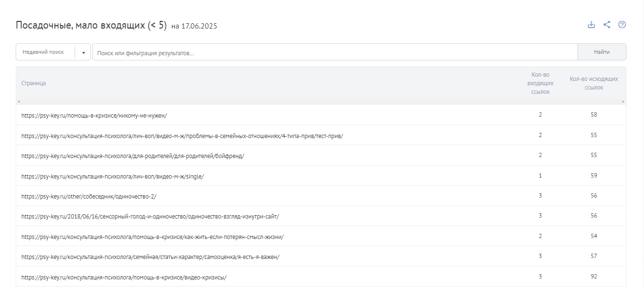Sort by the Страница column header

click(34, 83)
